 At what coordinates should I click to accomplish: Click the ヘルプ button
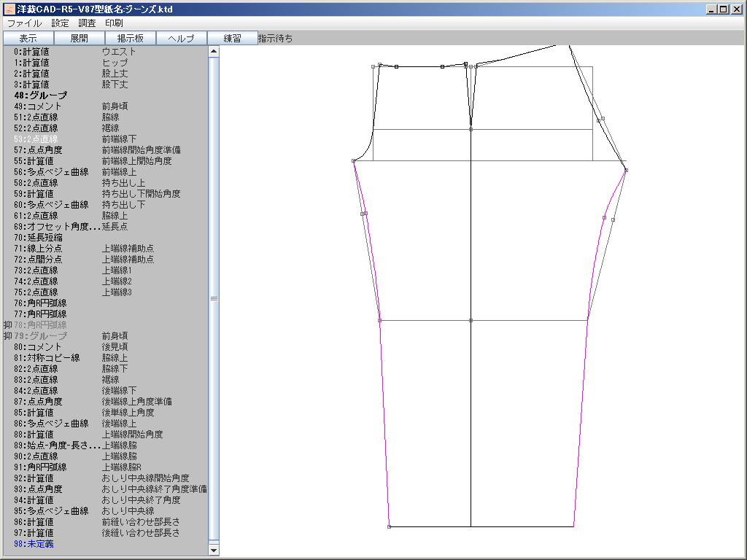(x=182, y=38)
